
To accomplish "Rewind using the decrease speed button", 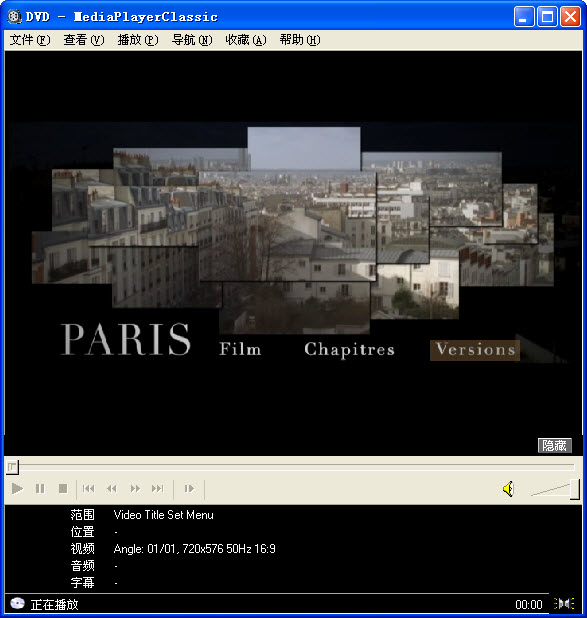I will tap(112, 489).
